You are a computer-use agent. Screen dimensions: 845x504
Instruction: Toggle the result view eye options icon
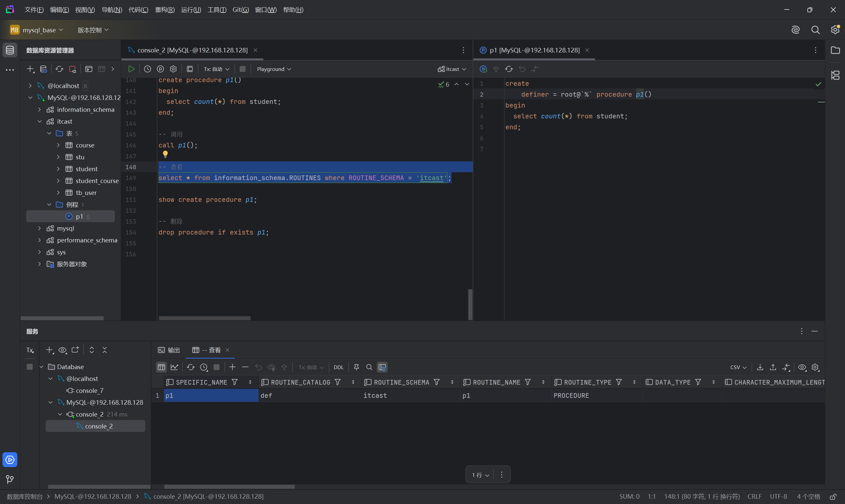click(x=802, y=367)
